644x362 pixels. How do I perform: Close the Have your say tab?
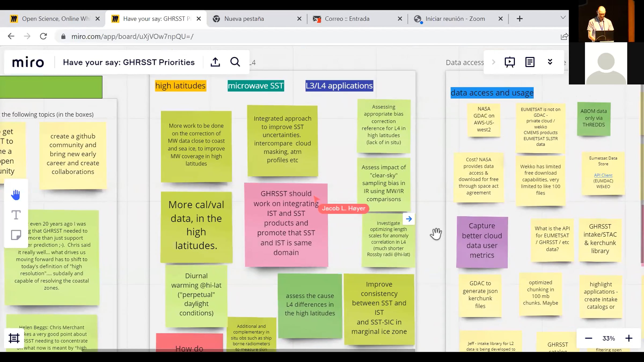[x=199, y=19]
